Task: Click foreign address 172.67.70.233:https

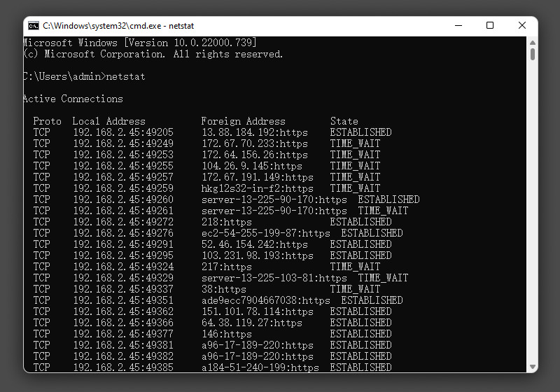Action: [x=255, y=143]
